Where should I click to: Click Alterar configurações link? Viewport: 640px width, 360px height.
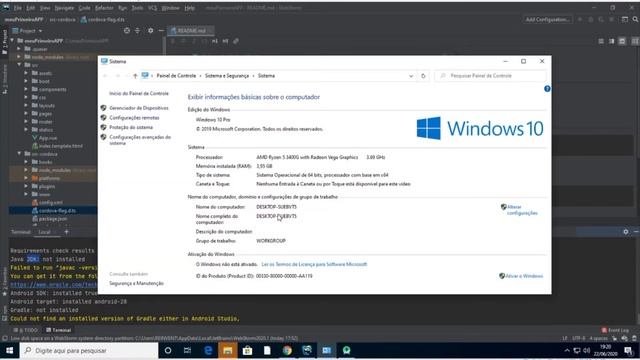pyautogui.click(x=522, y=210)
